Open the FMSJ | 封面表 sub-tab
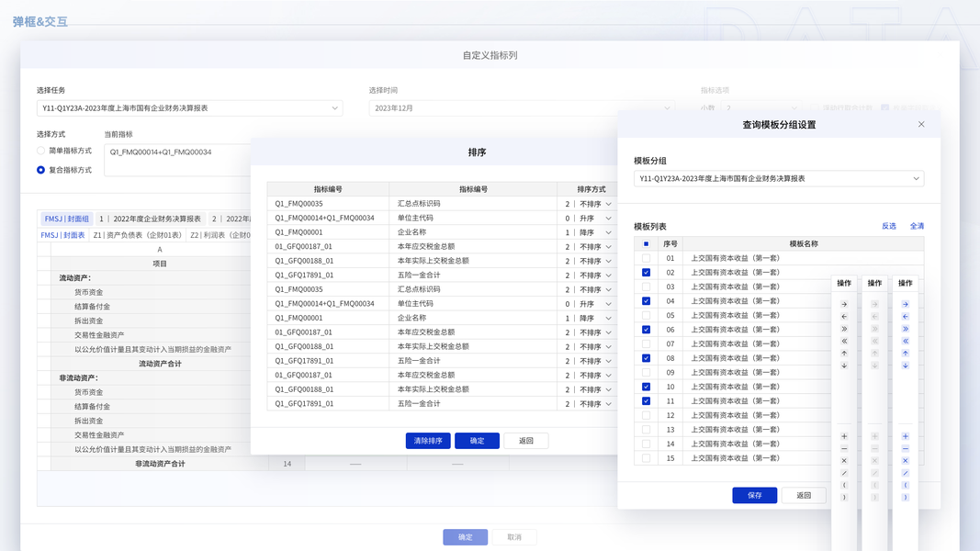This screenshot has height=551, width=980. [62, 235]
